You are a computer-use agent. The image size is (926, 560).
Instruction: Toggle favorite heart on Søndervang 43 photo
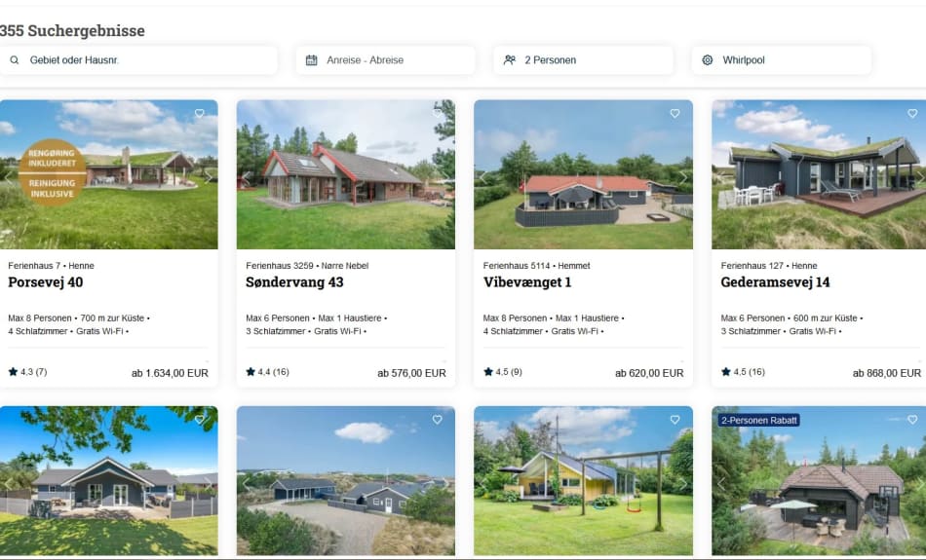pos(437,113)
